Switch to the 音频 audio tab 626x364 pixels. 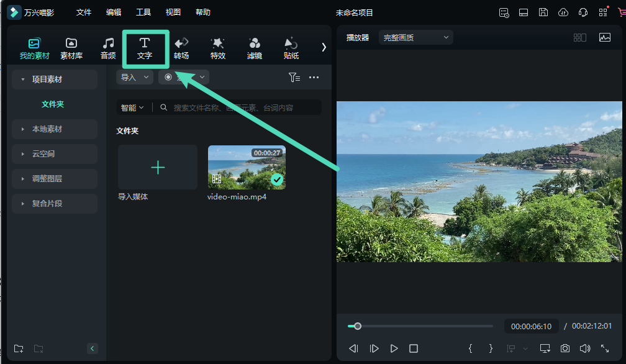point(108,48)
